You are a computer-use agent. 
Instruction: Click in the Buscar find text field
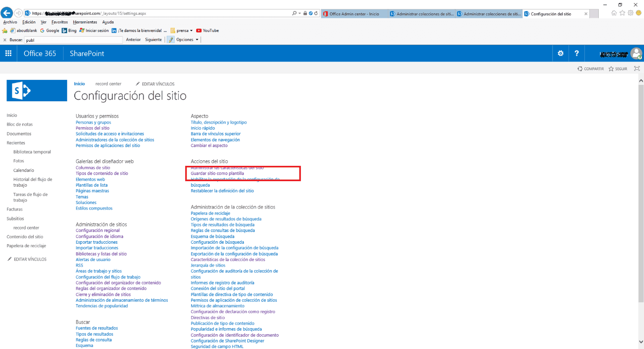73,40
